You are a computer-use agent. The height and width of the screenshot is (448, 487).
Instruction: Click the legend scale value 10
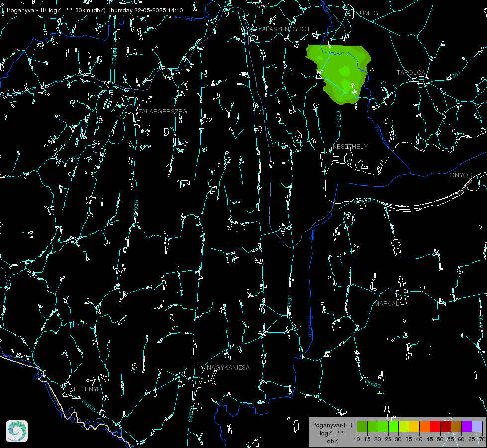357,439
